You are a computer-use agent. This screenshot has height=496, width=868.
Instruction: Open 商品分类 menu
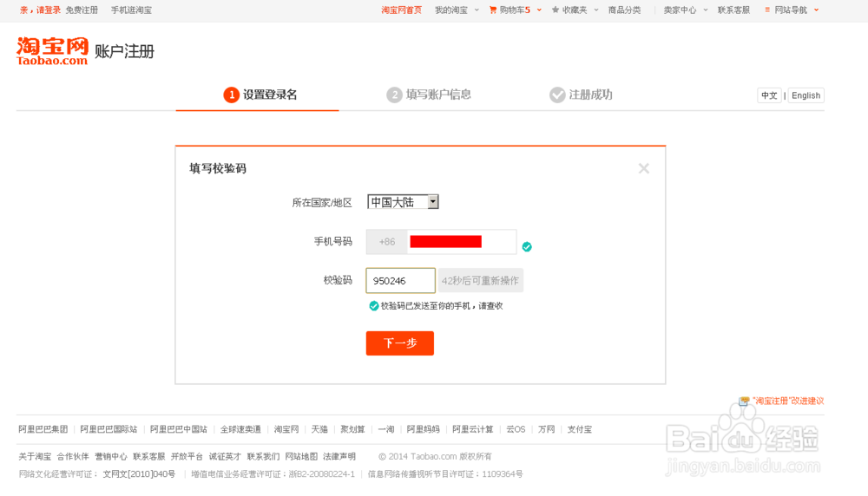click(624, 10)
